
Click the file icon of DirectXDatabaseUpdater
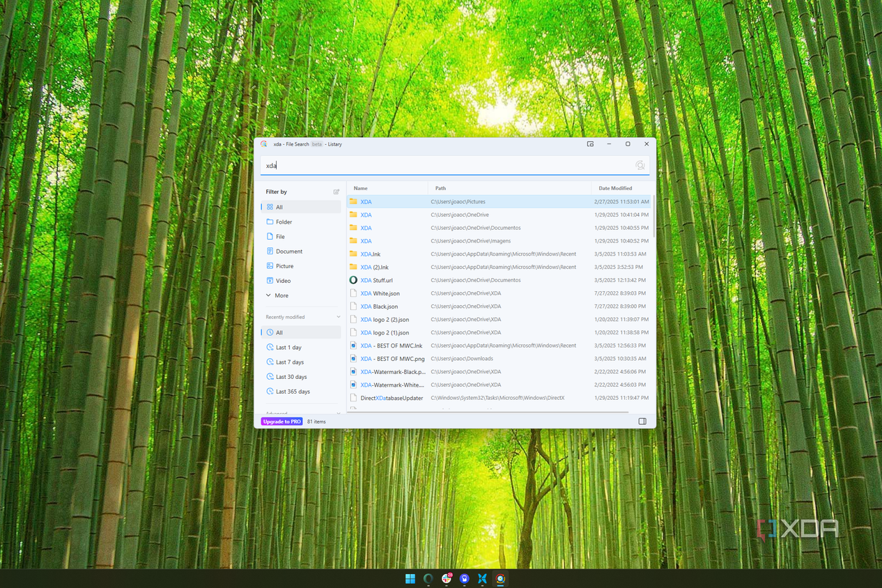pyautogui.click(x=353, y=398)
